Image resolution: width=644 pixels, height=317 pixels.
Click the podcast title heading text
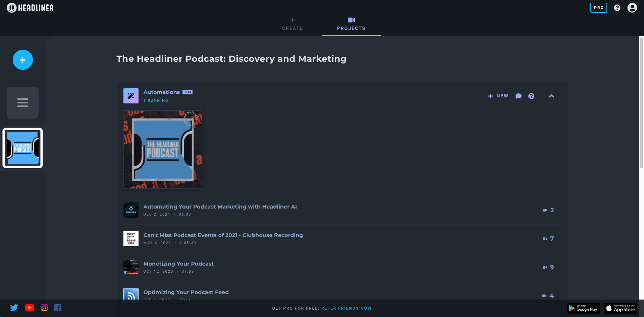[231, 59]
